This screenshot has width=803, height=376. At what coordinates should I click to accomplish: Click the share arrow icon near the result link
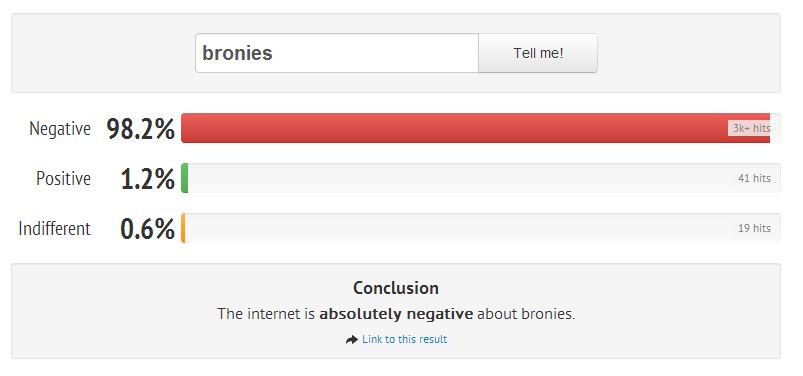(x=352, y=340)
